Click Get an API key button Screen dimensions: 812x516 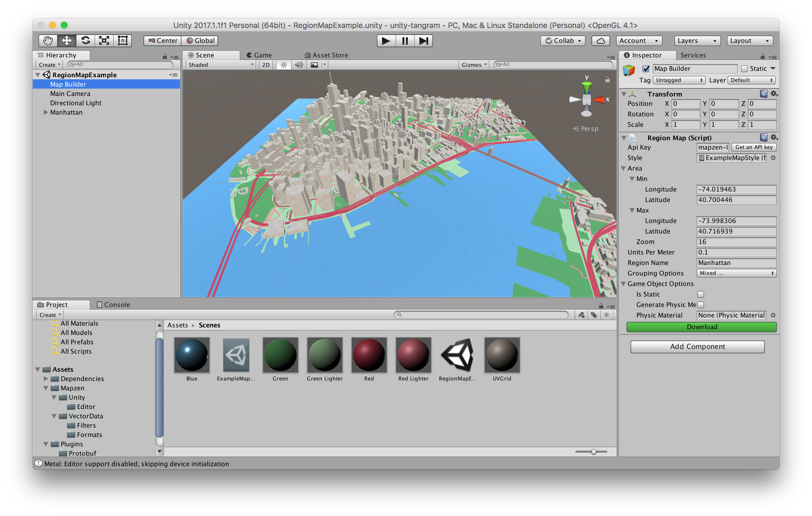point(754,147)
